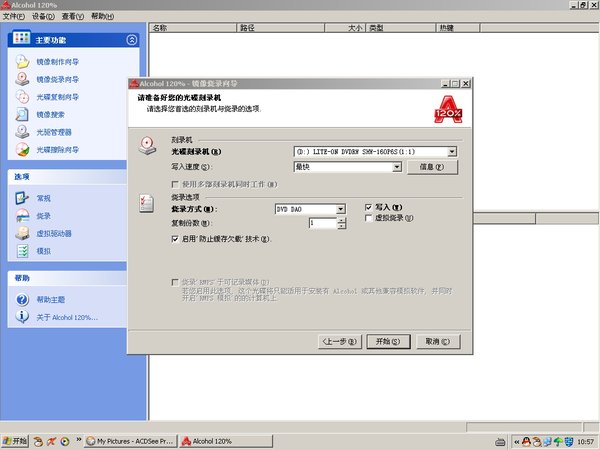Viewport: 600px width, 450px height.
Task: Open the 查看(V) menu
Action: (73, 16)
